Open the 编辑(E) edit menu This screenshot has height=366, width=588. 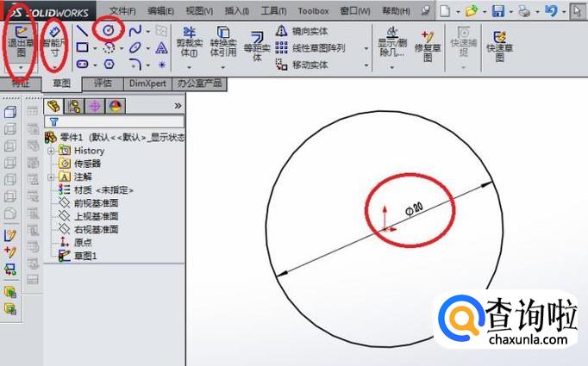(x=161, y=11)
